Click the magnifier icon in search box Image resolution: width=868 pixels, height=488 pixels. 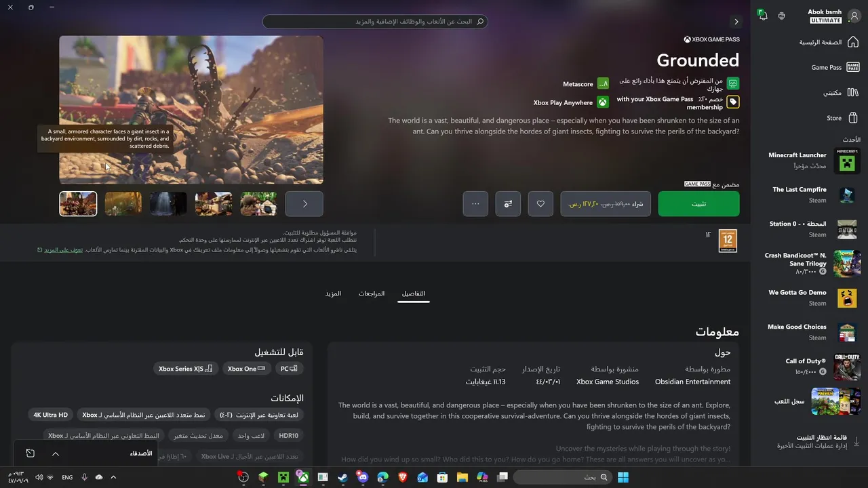[x=480, y=22]
